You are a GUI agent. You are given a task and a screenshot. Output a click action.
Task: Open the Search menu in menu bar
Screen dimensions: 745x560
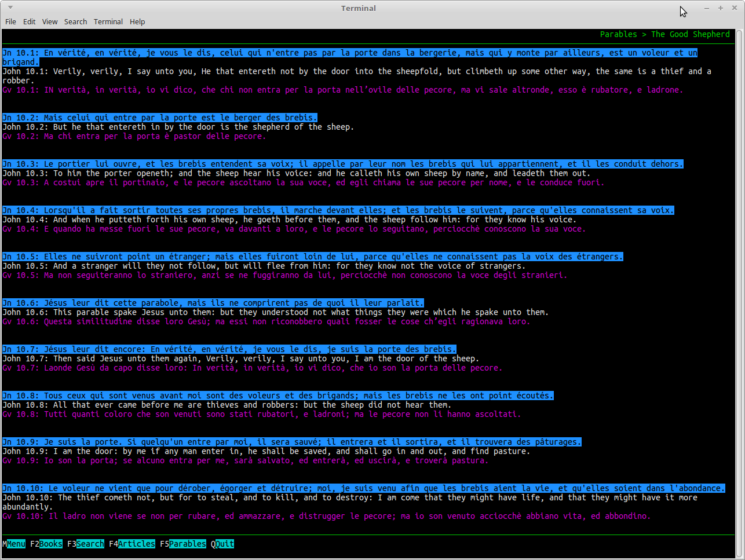click(75, 21)
